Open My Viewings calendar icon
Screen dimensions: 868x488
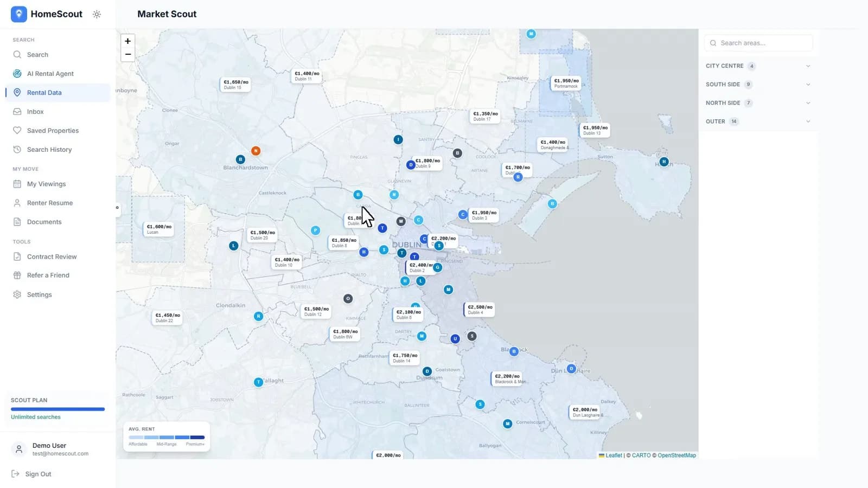tap(17, 184)
